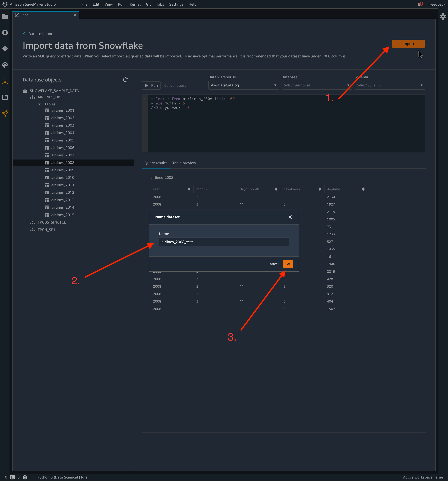Screen dimensions: 448x481
Task: Sort by the dayofmonth column
Action: click(x=276, y=189)
